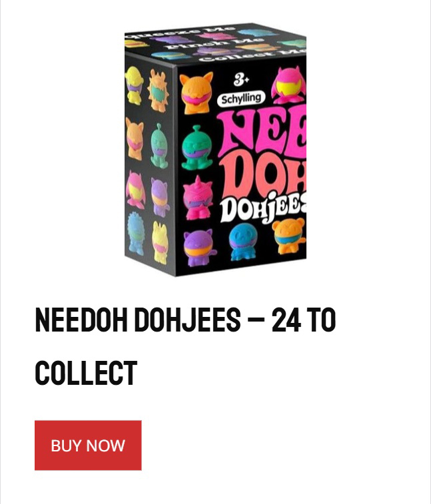Screen dimensions: 431x504
Task: Select the pink and yellow bat figure
Action: tap(288, 85)
